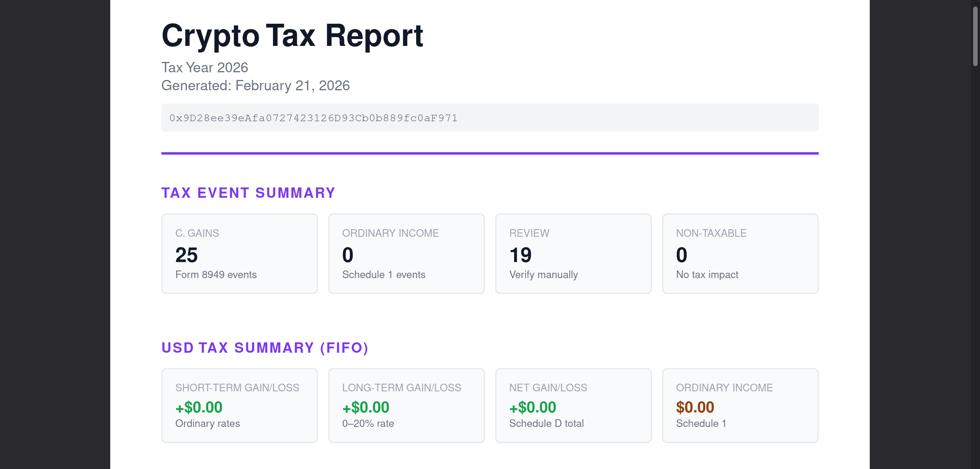Viewport: 980px width, 469px height.
Task: Click the Generated: February 21, 2026 text
Action: point(256,86)
